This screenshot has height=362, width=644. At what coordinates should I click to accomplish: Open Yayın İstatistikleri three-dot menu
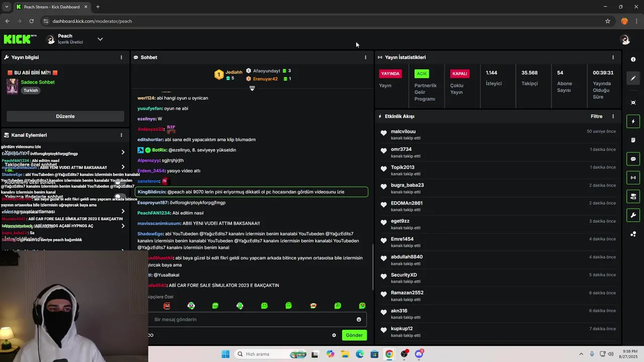(613, 57)
